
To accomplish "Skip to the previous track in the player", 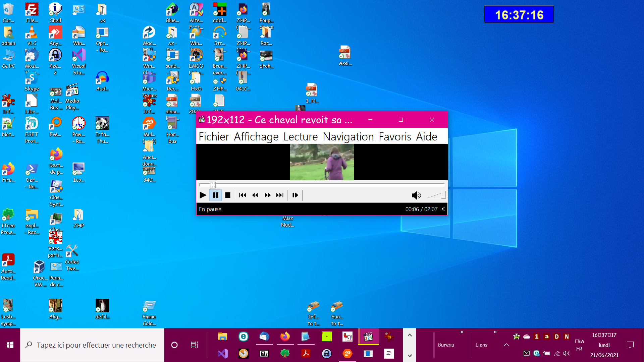I will tap(243, 195).
